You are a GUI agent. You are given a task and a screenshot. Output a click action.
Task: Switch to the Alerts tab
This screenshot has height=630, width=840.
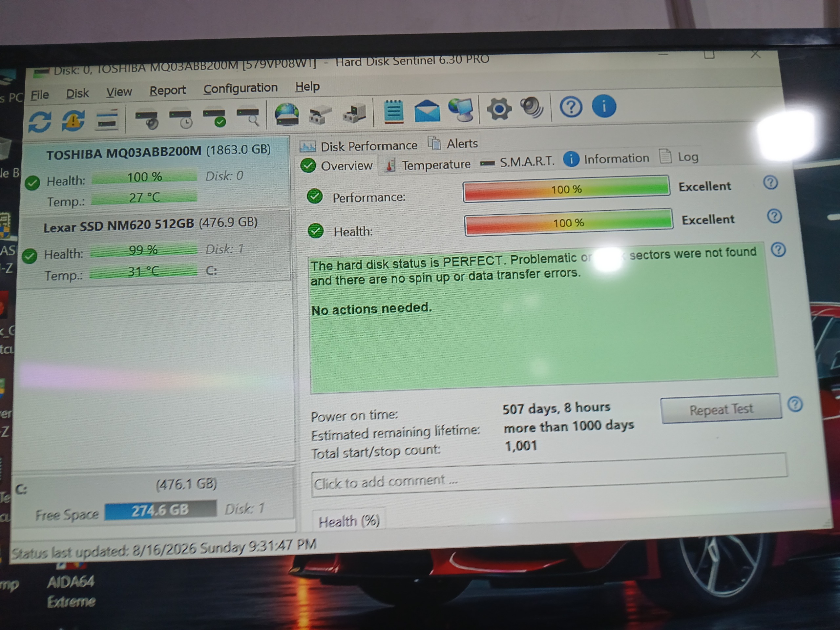(x=453, y=143)
